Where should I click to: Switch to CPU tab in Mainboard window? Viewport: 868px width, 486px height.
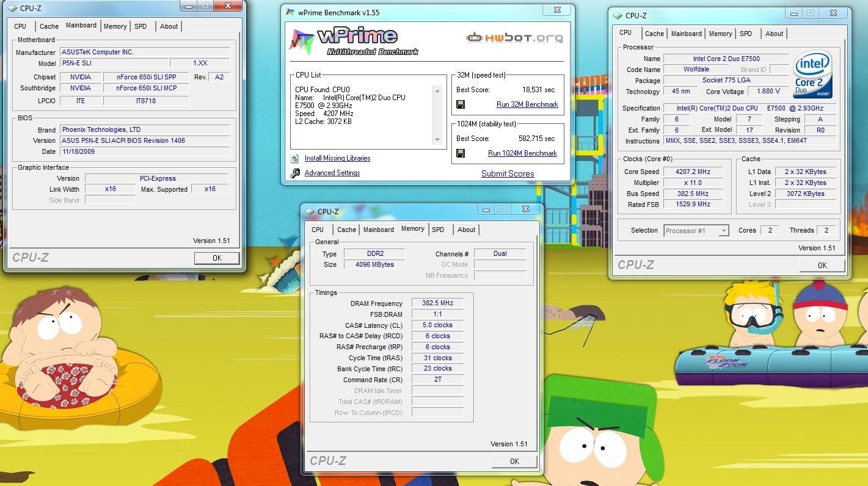coord(20,26)
